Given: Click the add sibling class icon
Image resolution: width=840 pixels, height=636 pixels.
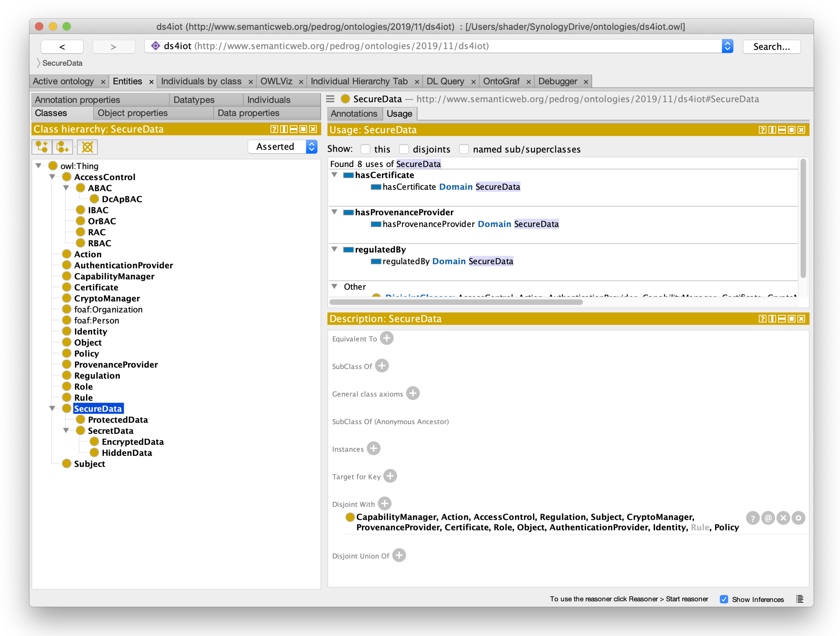Looking at the screenshot, I should (x=63, y=147).
